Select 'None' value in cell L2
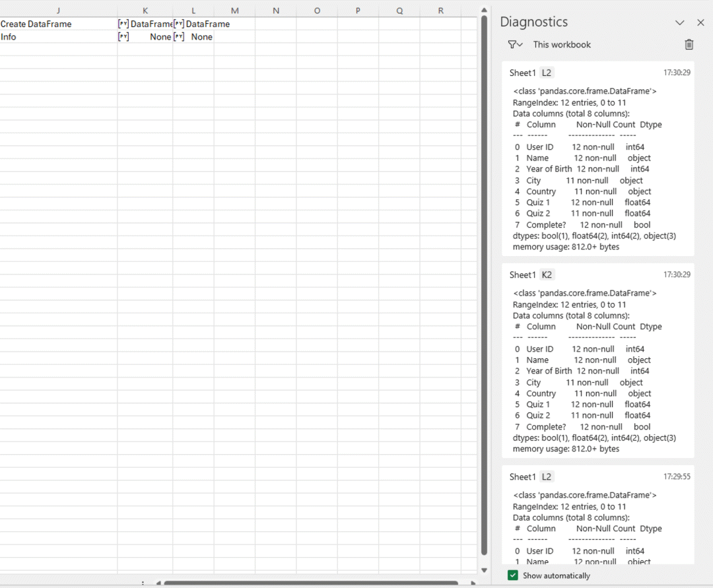This screenshot has width=713, height=588. coord(201,37)
